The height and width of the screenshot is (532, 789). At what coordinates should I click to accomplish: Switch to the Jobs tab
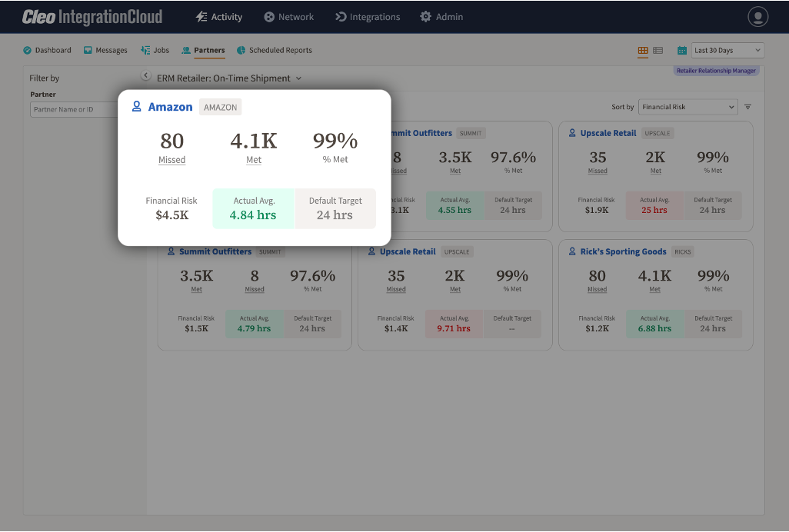click(155, 50)
